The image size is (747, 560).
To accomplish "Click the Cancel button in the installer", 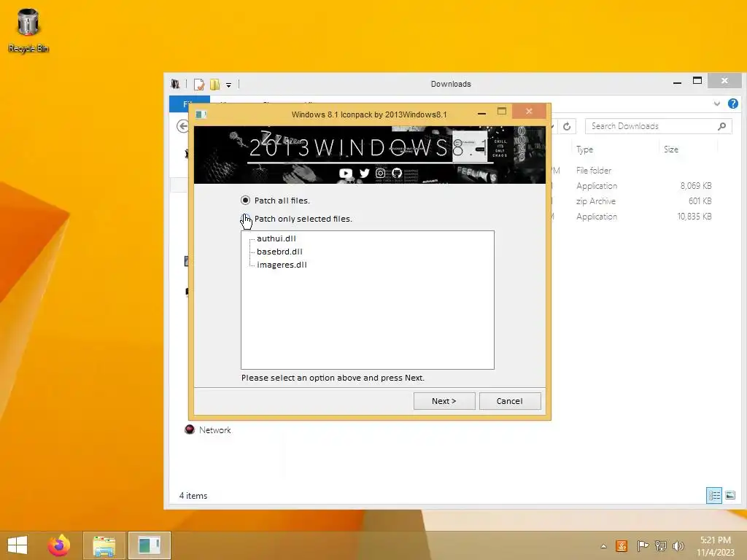I will click(x=510, y=401).
